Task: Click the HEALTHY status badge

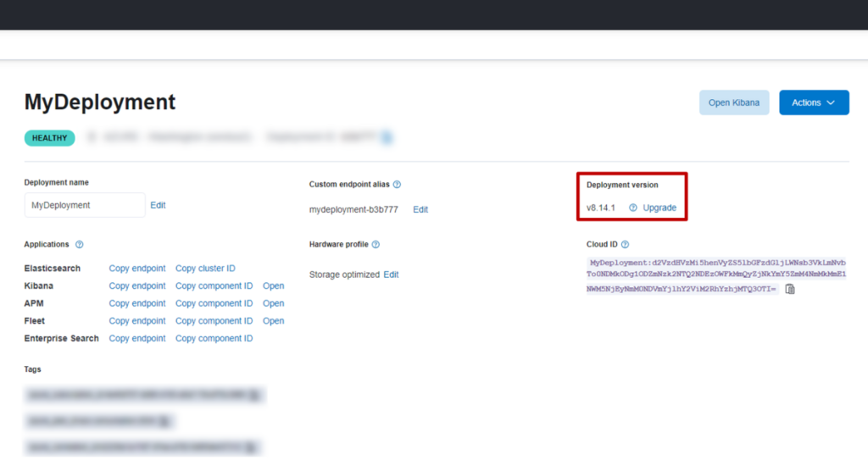Action: point(49,137)
